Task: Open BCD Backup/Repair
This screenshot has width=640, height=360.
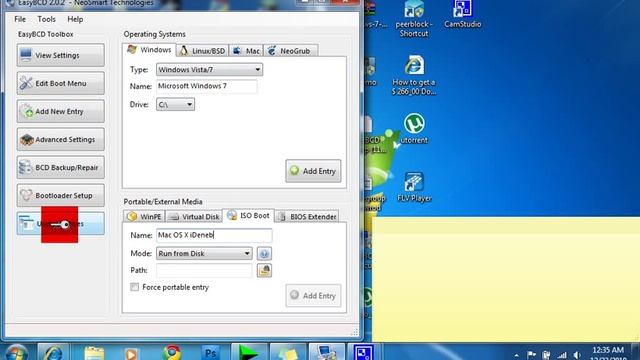Action: coord(60,167)
